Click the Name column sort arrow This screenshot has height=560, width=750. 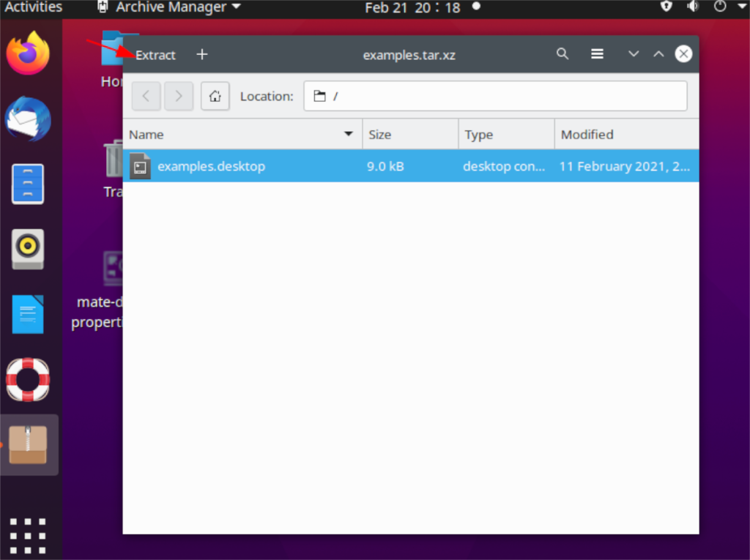tap(348, 134)
